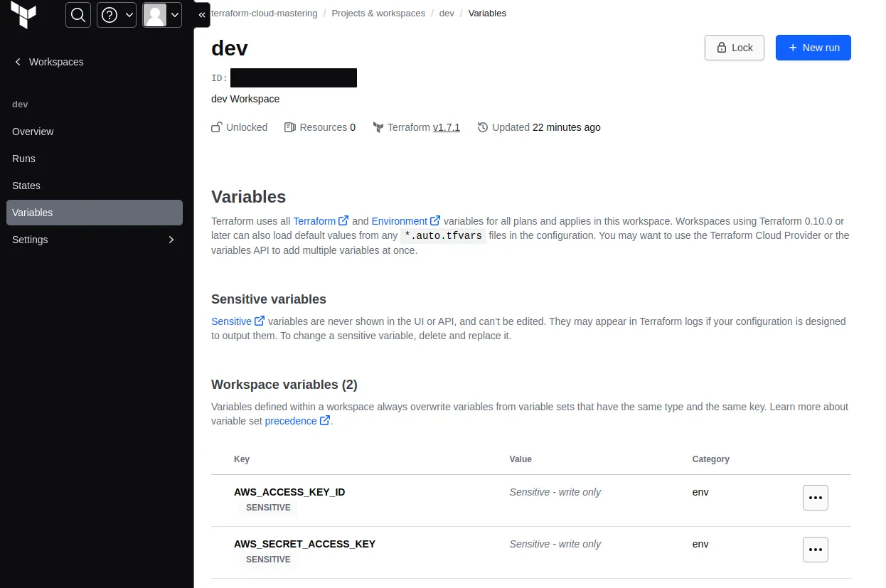Click the Unlocked padlock status icon
The image size is (886, 588).
[215, 127]
